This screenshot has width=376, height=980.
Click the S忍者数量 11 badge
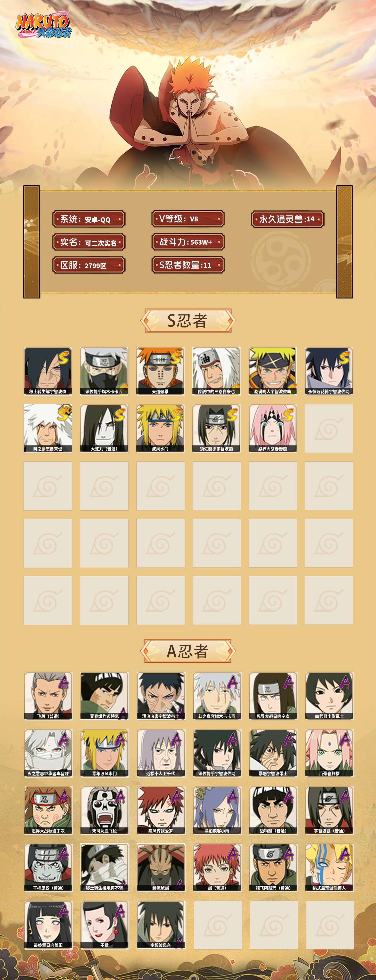coord(188,265)
